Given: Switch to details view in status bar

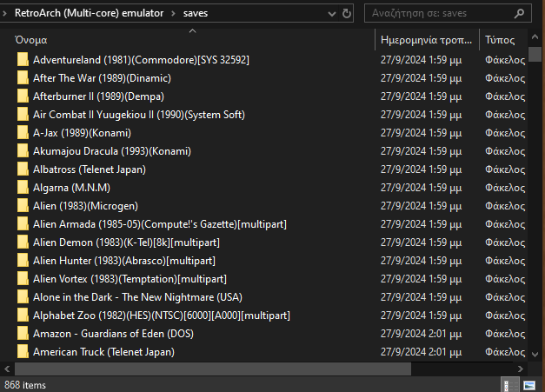Looking at the screenshot, I should [x=508, y=385].
